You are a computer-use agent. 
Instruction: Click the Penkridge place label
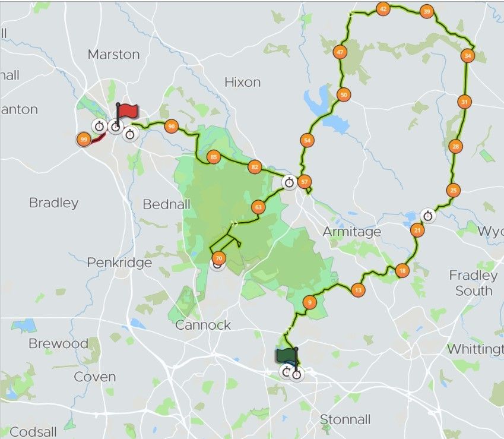(119, 263)
